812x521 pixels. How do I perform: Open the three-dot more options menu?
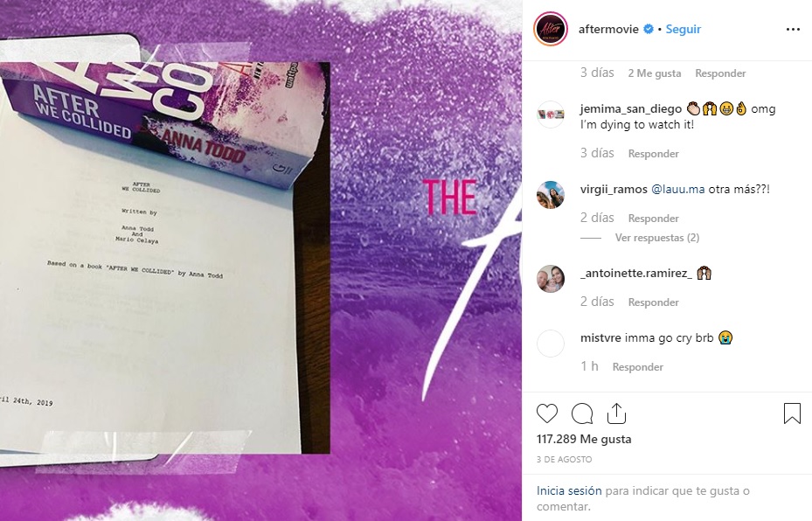[x=793, y=30]
